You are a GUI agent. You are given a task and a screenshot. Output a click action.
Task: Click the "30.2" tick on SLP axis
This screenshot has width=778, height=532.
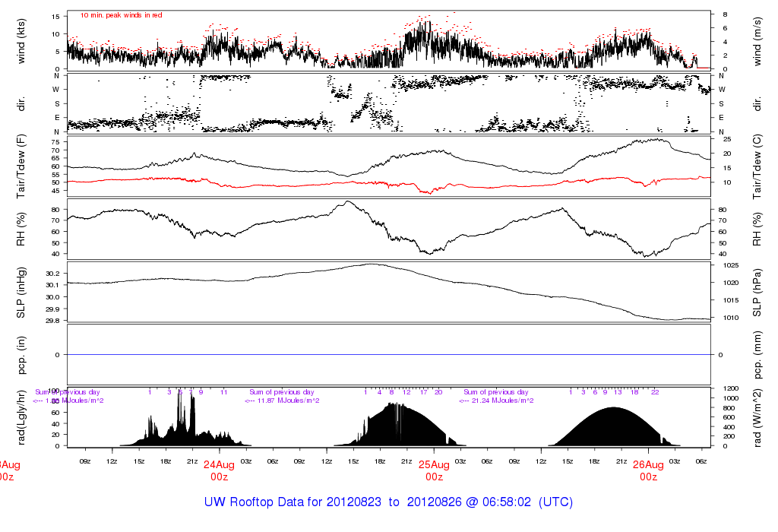[52, 274]
